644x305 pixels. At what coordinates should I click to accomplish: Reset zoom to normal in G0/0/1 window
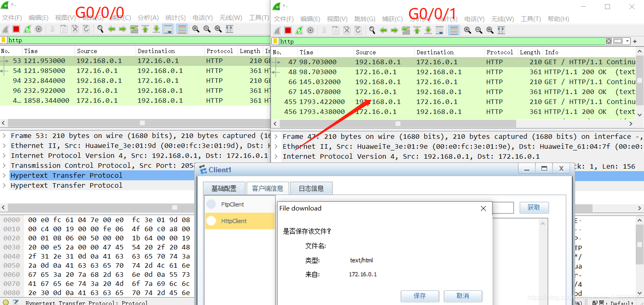(x=490, y=30)
